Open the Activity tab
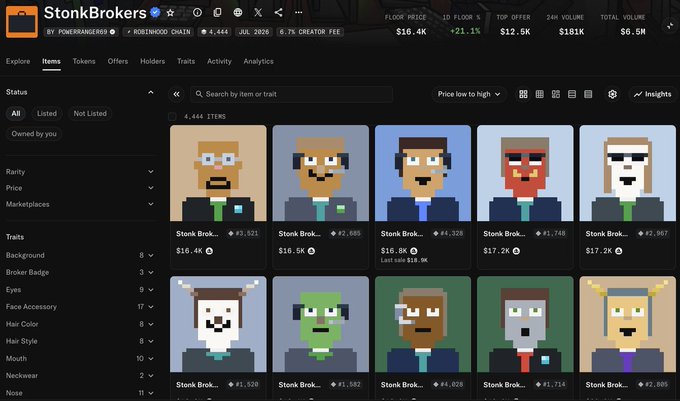Screen dimensions: 680x401 coord(219,62)
